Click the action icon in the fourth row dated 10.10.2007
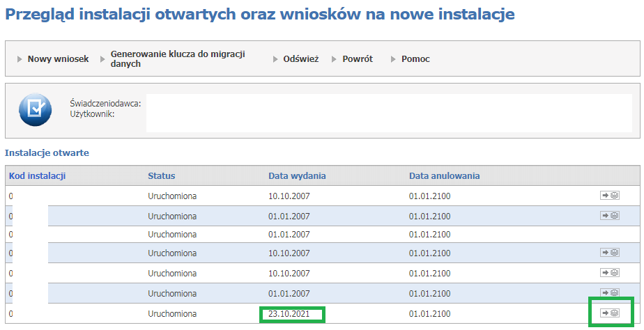The image size is (644, 330). (x=609, y=253)
